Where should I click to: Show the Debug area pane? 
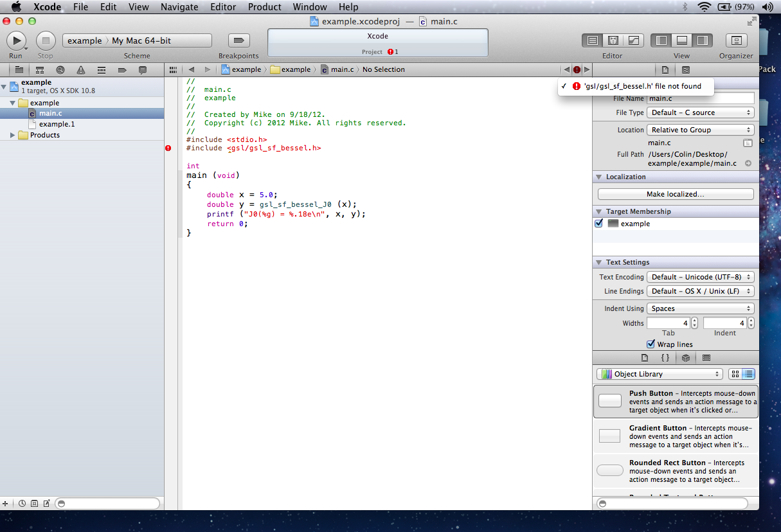click(x=682, y=40)
